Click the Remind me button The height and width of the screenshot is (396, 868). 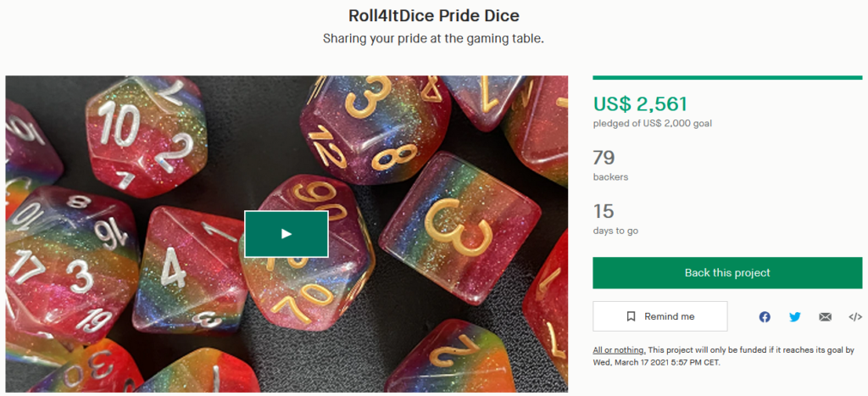[x=659, y=316]
